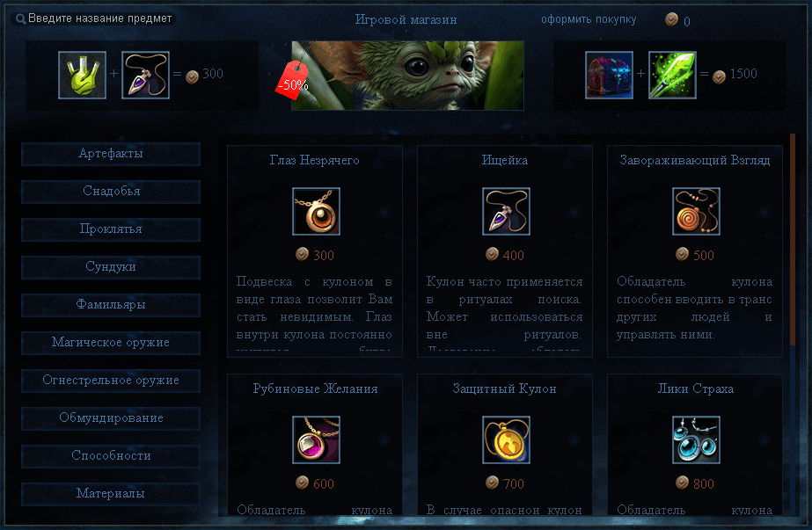Screen dimensions: 812x530
Task: Select the Рубиновые Желания ruby pendant icon
Action: [x=316, y=440]
